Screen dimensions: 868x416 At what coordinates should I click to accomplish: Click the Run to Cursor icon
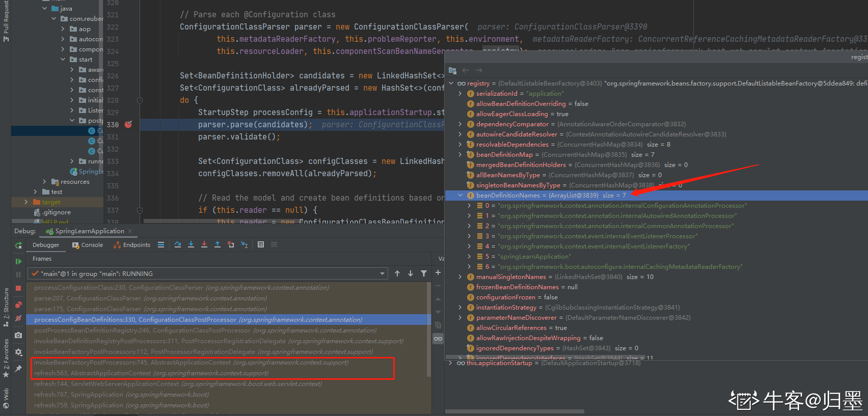244,244
